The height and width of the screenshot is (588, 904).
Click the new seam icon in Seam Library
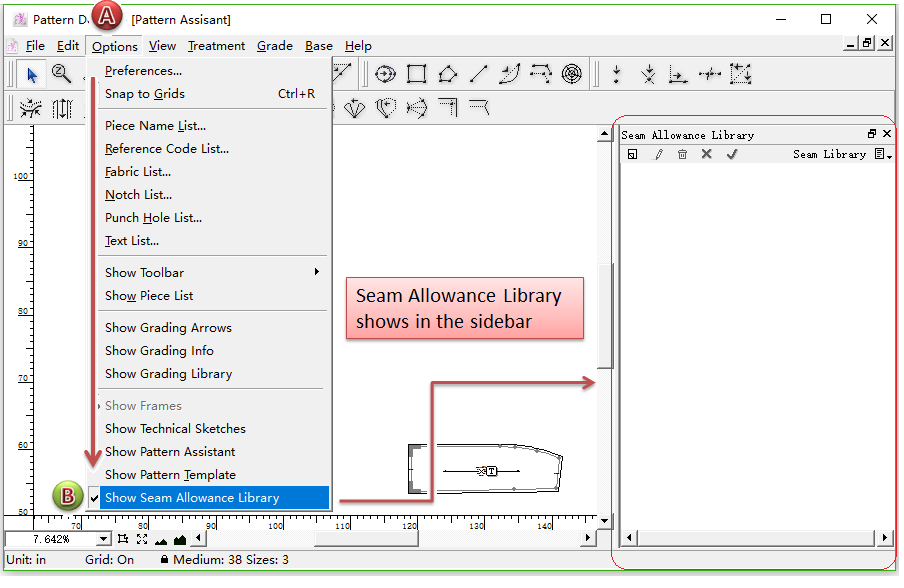click(x=633, y=155)
